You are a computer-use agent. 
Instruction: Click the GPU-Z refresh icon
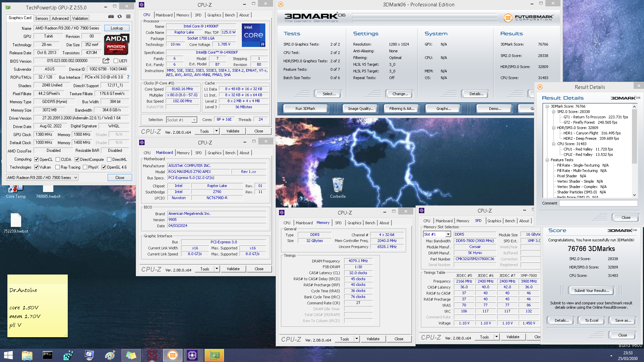pyautogui.click(x=119, y=16)
